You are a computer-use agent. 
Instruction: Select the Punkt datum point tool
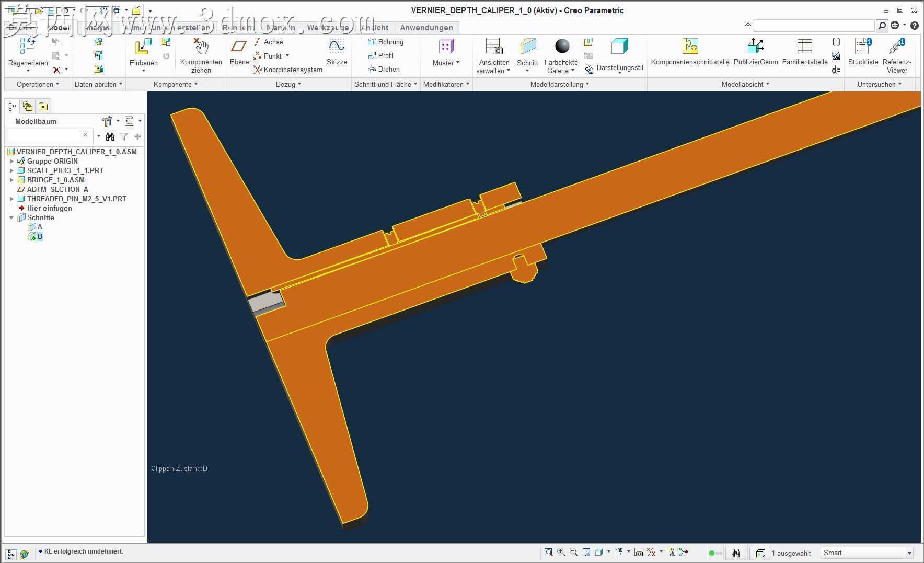pyautogui.click(x=272, y=56)
